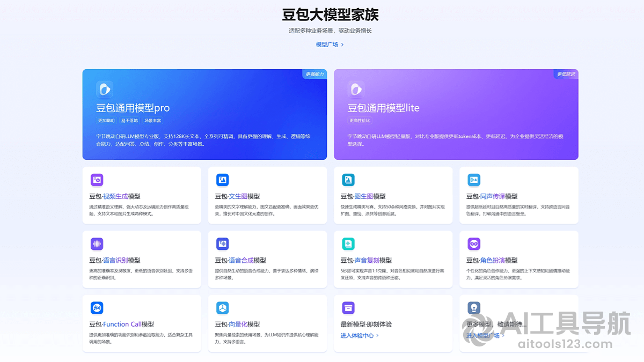644x362 pixels.
Task: Click the 豆包大模型家族 page heading
Action: 330,14
